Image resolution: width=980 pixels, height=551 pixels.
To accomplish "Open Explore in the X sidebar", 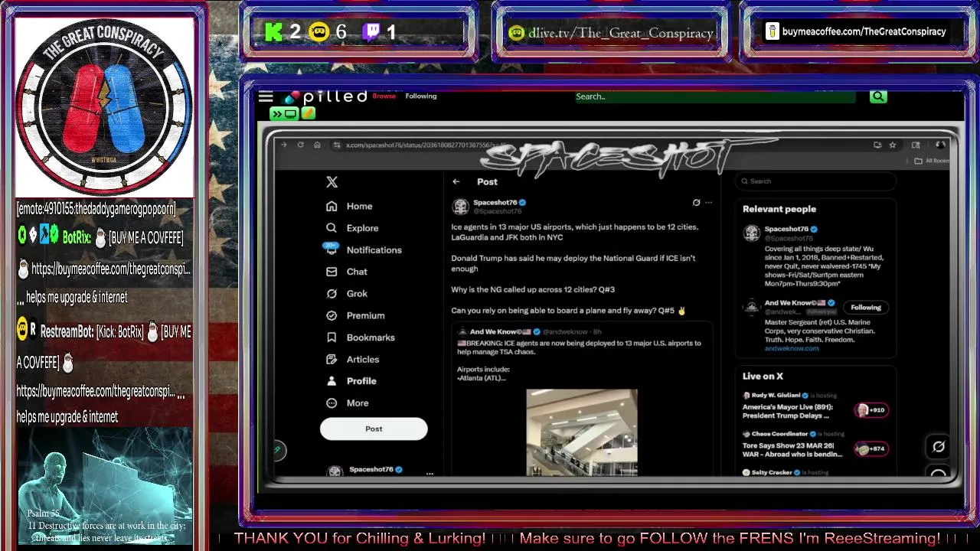I will (352, 228).
